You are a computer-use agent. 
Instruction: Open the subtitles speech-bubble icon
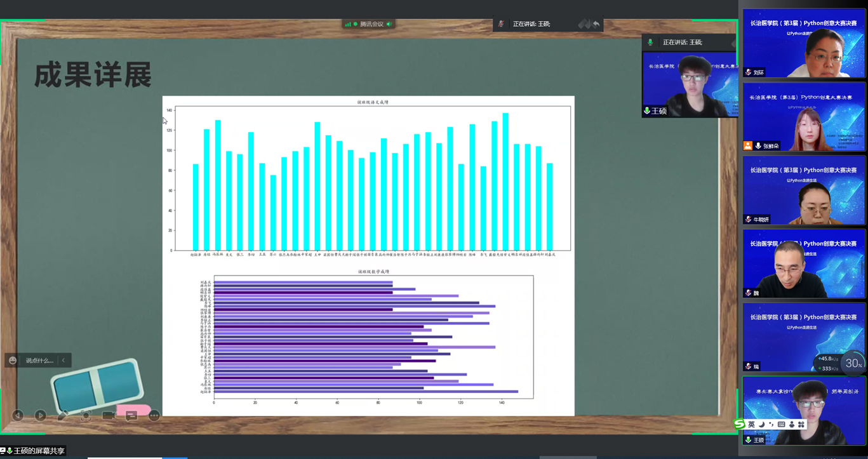(131, 416)
